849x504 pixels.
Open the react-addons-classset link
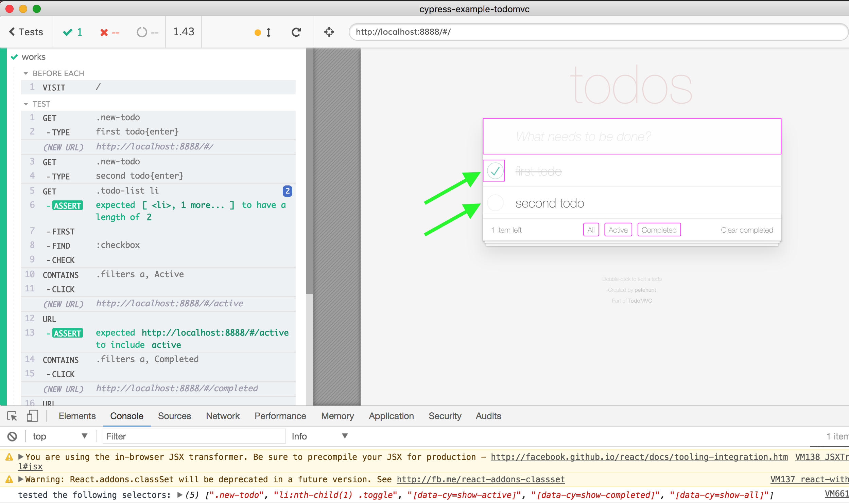[x=481, y=480]
